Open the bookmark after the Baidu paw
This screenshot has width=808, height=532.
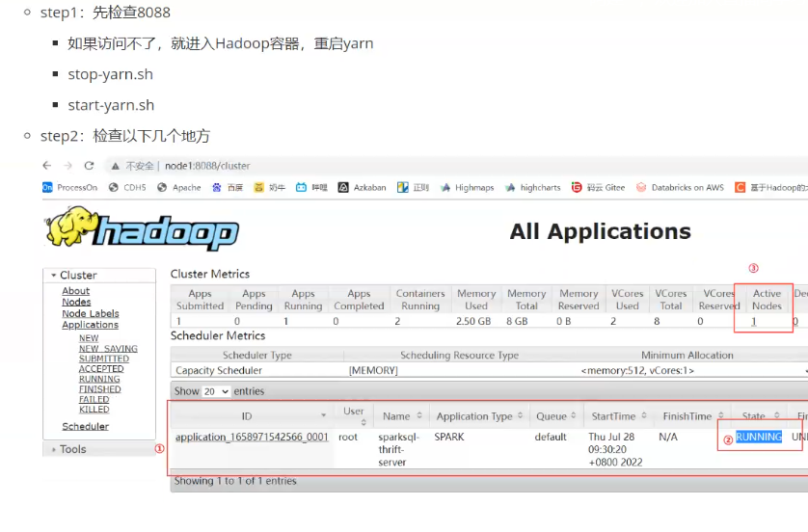[x=270, y=188]
